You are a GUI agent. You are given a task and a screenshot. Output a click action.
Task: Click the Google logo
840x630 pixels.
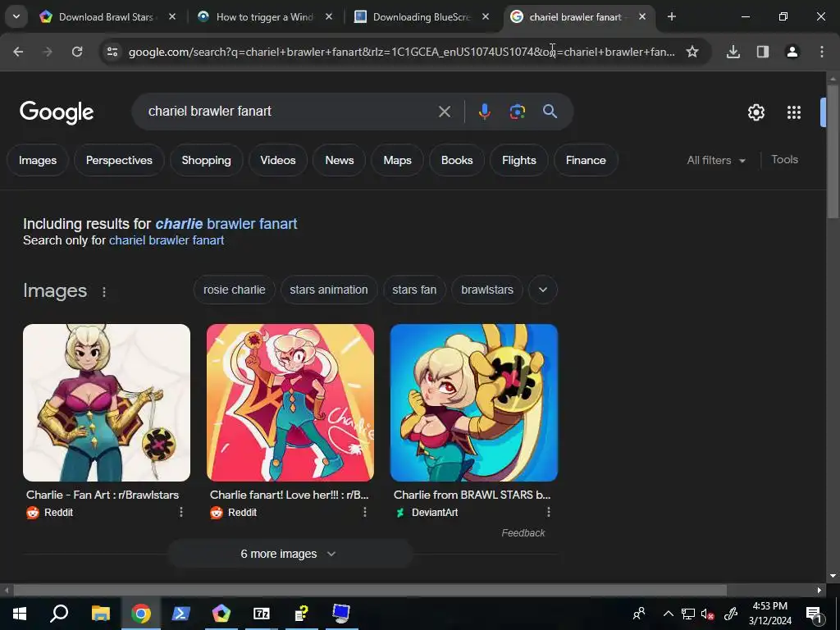(57, 112)
